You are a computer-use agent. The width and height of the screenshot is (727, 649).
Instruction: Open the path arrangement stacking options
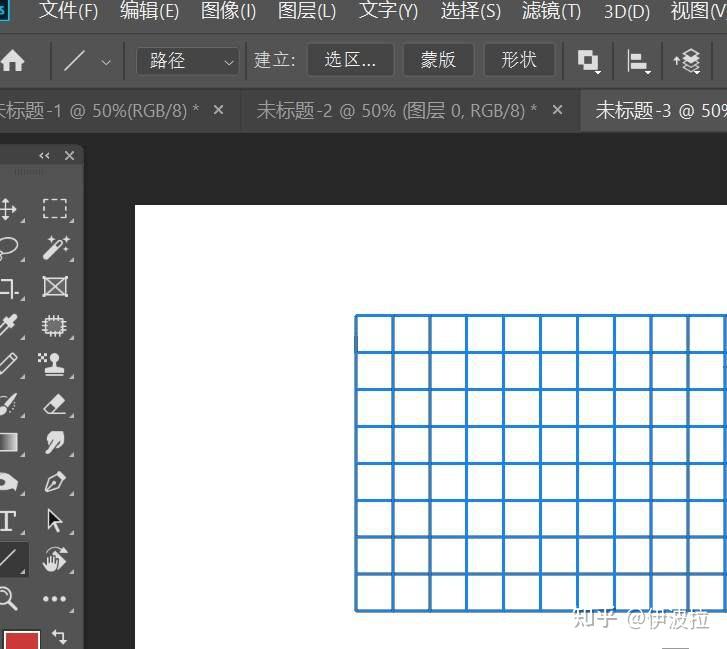pyautogui.click(x=687, y=61)
